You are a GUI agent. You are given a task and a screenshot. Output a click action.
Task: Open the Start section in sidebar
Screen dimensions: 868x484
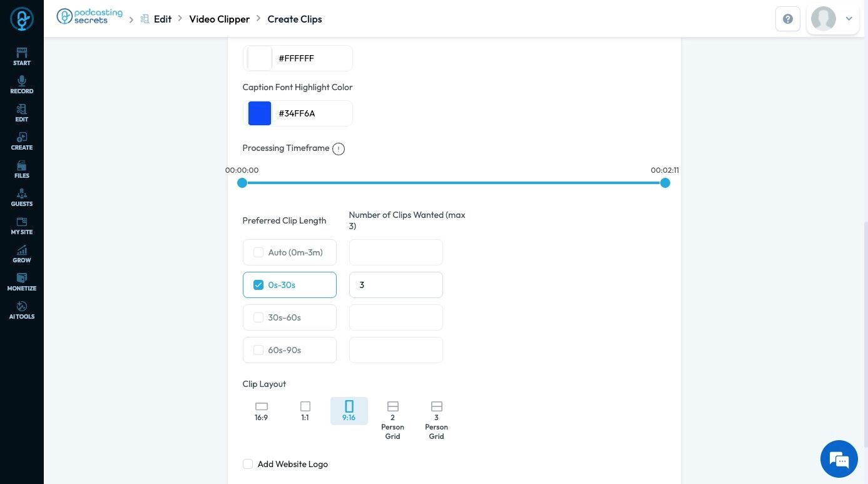pos(22,56)
